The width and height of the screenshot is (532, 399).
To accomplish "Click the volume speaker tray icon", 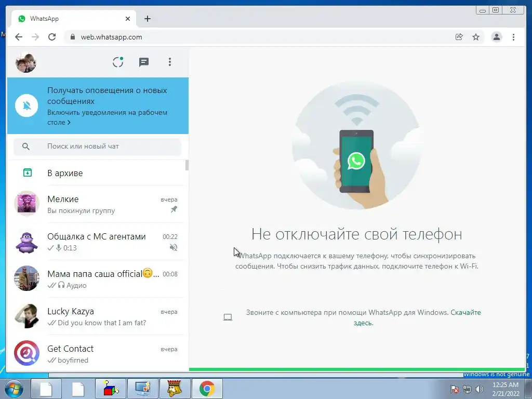I will [x=480, y=389].
